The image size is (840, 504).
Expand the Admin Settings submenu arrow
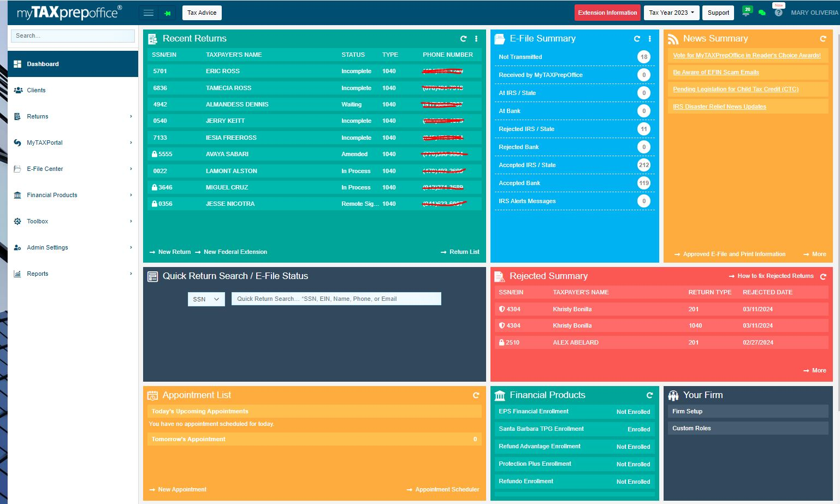pos(131,247)
